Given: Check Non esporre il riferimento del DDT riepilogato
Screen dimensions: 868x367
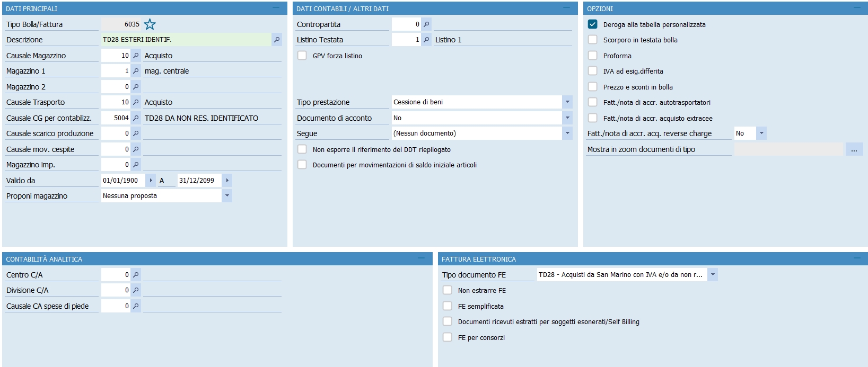Looking at the screenshot, I should (302, 149).
